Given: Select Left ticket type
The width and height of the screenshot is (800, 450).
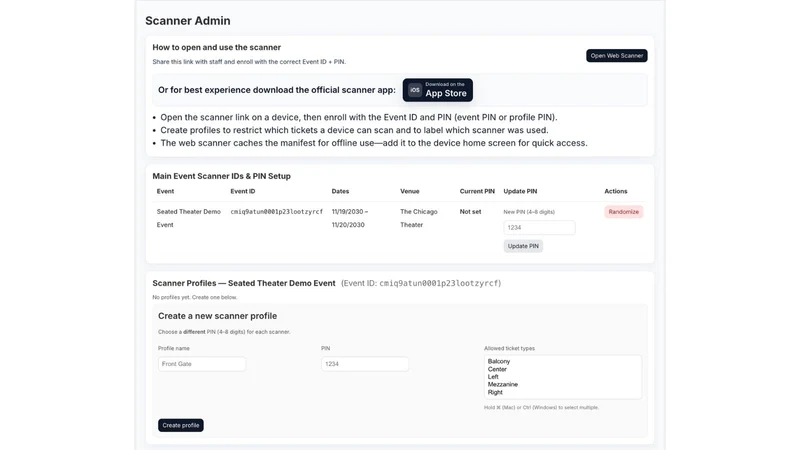Looking at the screenshot, I should [493, 377].
